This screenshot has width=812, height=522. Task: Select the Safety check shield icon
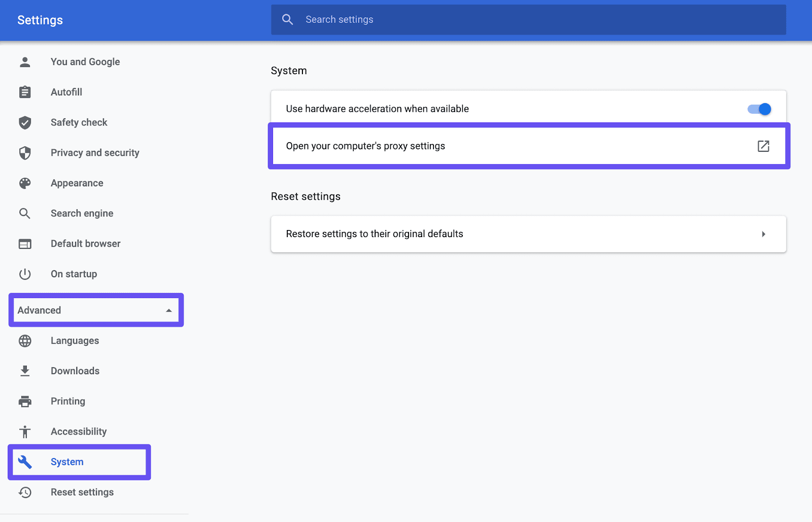(x=24, y=122)
